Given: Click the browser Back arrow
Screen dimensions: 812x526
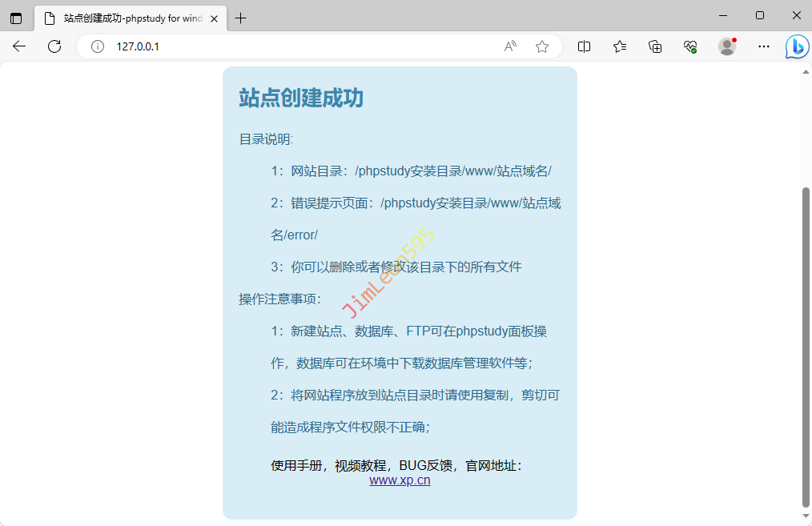Looking at the screenshot, I should [x=19, y=46].
